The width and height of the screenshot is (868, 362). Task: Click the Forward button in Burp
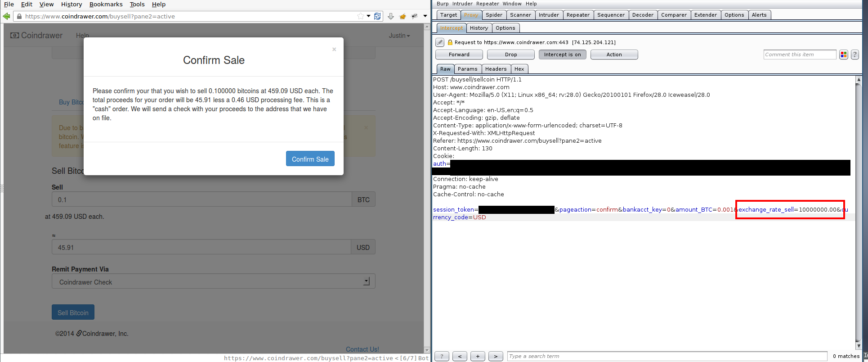[x=459, y=54]
